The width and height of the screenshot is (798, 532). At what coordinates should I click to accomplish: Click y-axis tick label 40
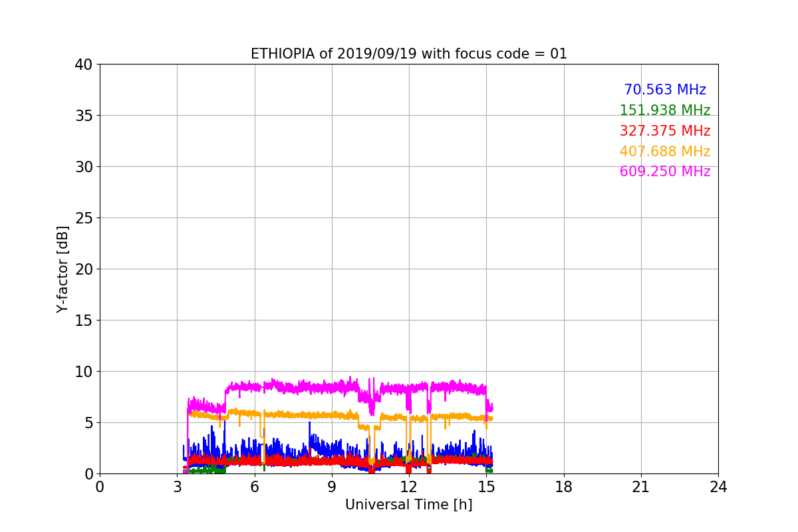point(84,65)
